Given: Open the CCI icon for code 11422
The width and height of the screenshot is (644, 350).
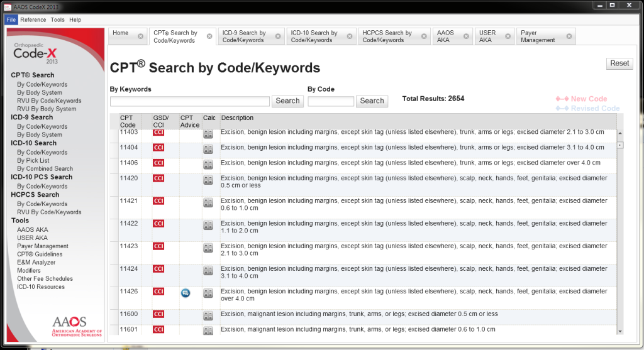Looking at the screenshot, I should pyautogui.click(x=158, y=224).
